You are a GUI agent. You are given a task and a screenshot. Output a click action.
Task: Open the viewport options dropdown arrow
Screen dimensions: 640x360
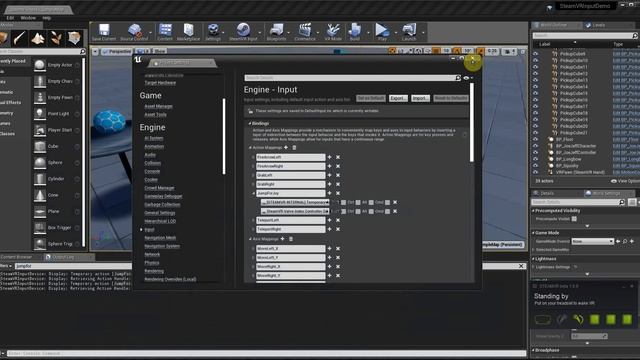click(95, 52)
